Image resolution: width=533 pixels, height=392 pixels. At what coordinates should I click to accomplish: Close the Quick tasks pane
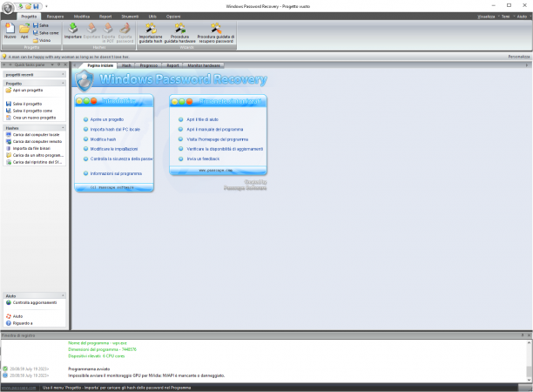tap(65, 64)
